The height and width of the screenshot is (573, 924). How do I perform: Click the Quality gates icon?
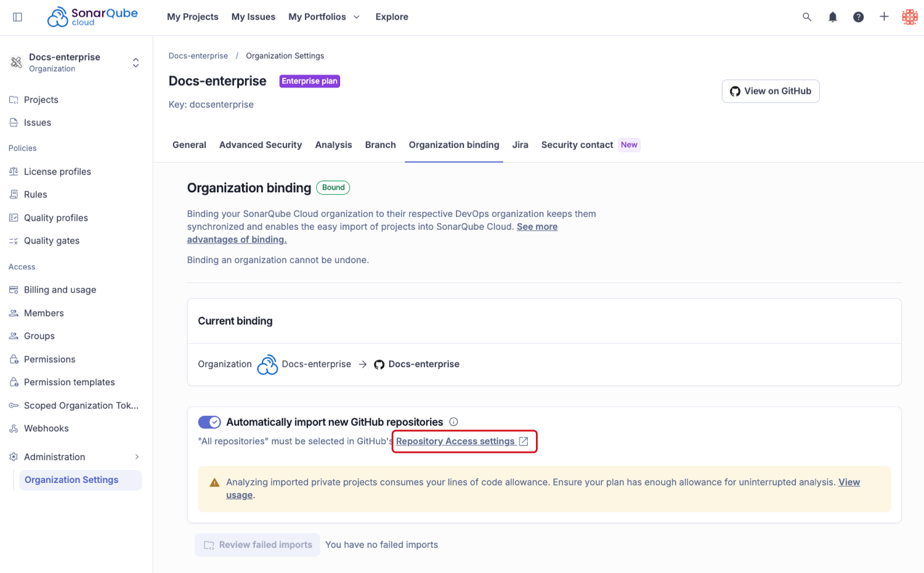[14, 241]
